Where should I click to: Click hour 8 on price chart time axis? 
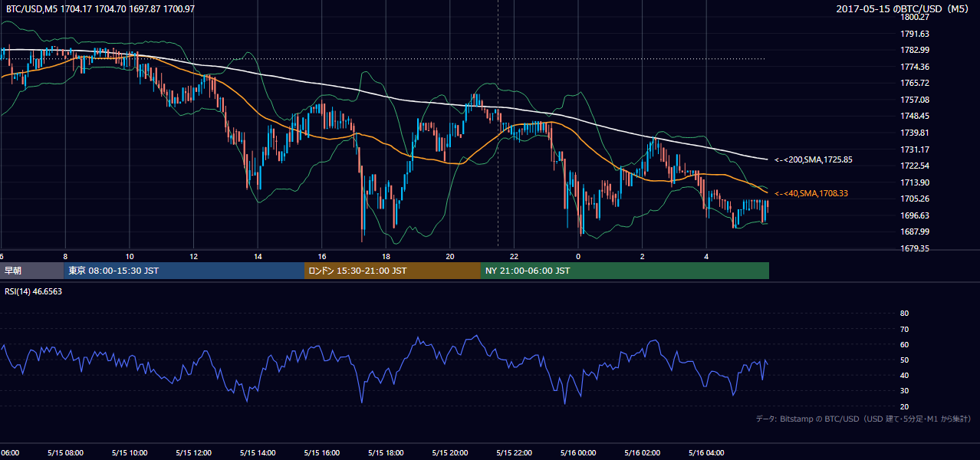pyautogui.click(x=65, y=257)
